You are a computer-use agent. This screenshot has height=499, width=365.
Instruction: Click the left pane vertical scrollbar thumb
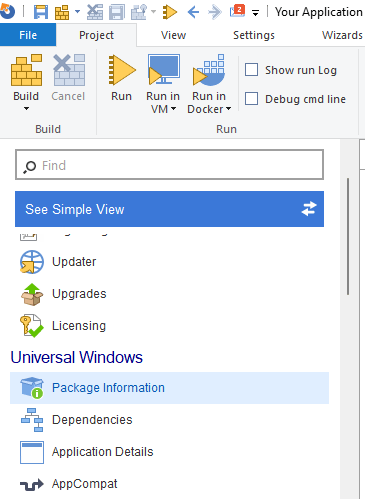click(x=348, y=237)
